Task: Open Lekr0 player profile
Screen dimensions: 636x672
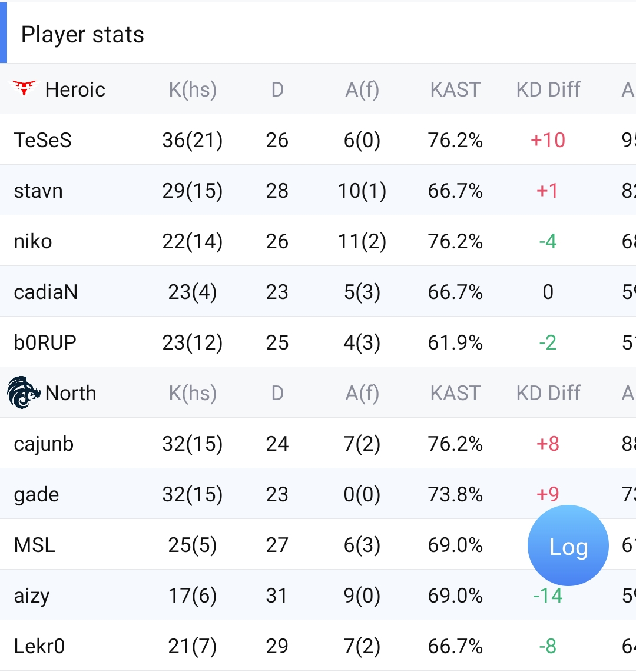Action: tap(39, 646)
